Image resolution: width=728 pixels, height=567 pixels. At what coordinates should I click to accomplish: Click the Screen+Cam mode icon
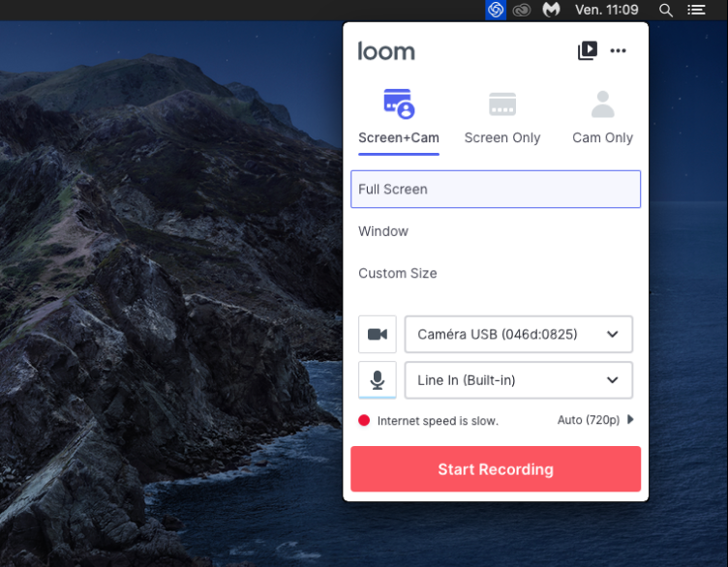[399, 104]
